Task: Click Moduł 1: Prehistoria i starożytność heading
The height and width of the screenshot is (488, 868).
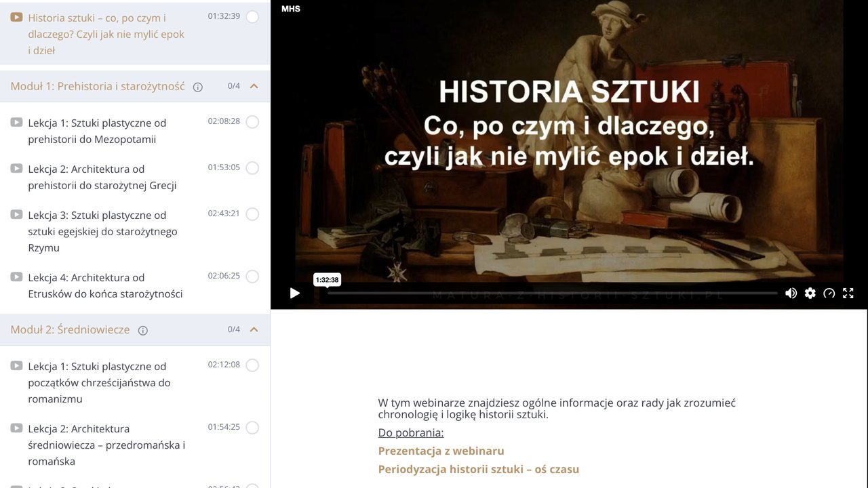Action: [x=98, y=86]
